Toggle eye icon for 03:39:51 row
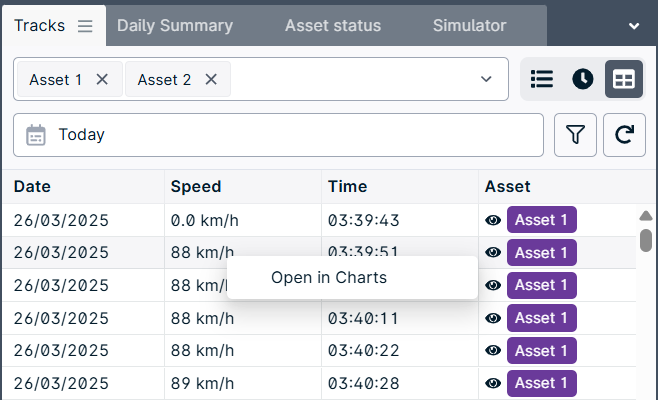 pos(493,252)
